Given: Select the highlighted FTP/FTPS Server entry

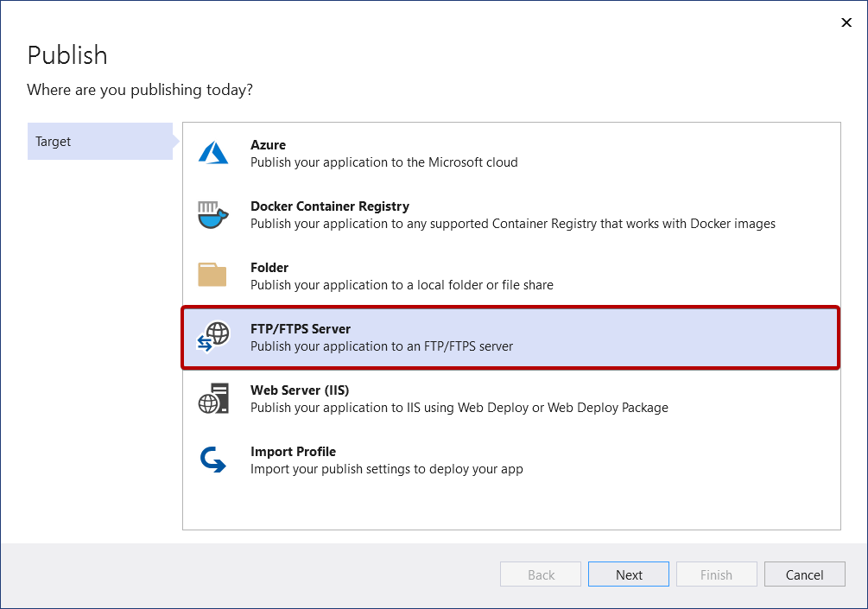Looking at the screenshot, I should [510, 337].
